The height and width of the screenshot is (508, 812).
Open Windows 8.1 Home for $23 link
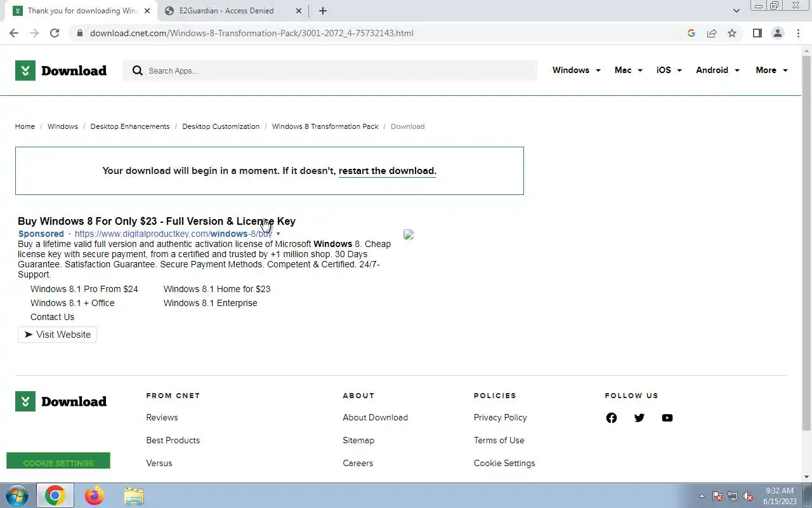[217, 289]
